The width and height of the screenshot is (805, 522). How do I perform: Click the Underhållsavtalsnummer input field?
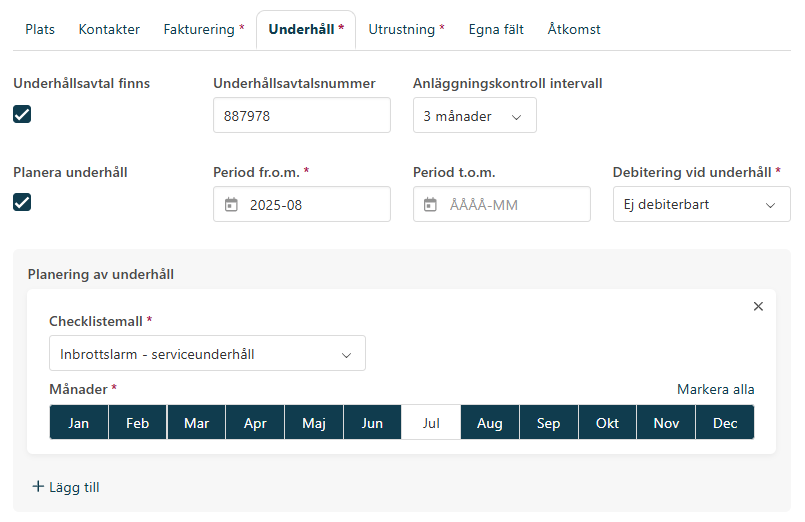pos(301,116)
